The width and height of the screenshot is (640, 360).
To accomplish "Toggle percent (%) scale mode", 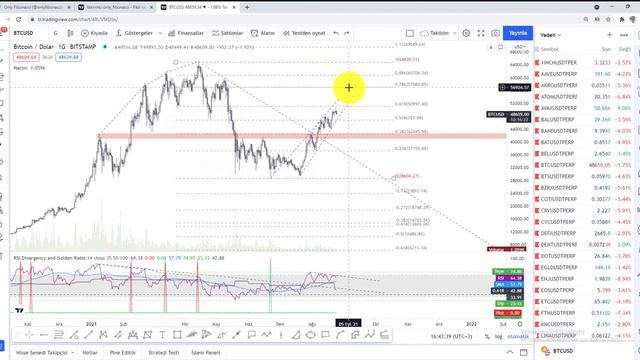I will (x=487, y=336).
